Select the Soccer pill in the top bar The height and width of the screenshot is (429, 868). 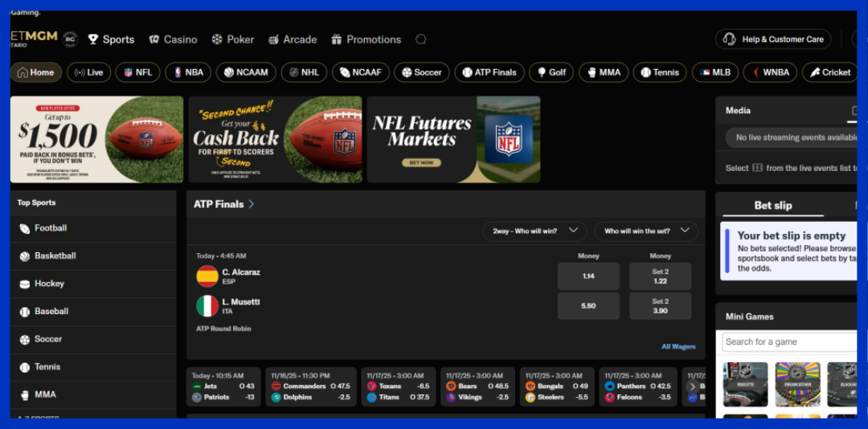(422, 72)
